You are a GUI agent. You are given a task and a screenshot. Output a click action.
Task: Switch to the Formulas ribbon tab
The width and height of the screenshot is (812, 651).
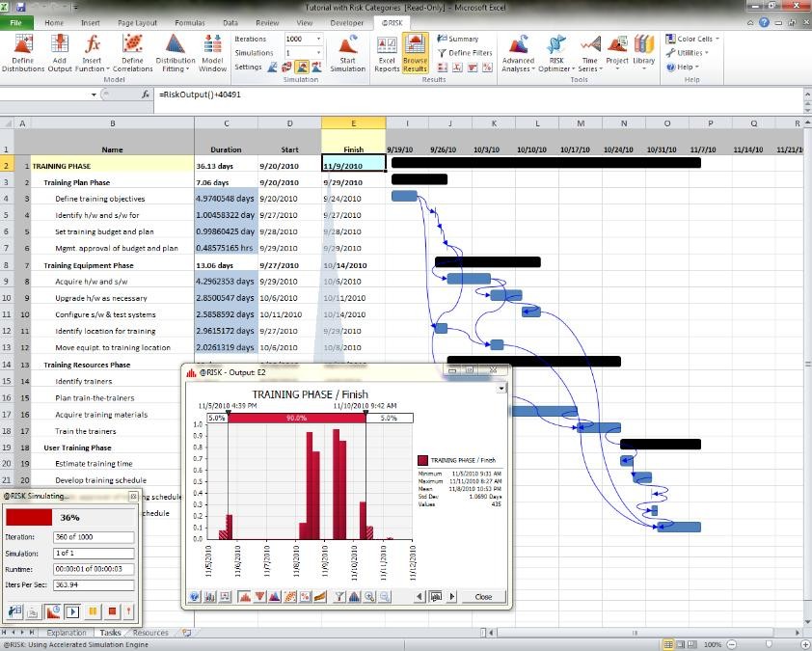click(x=189, y=22)
